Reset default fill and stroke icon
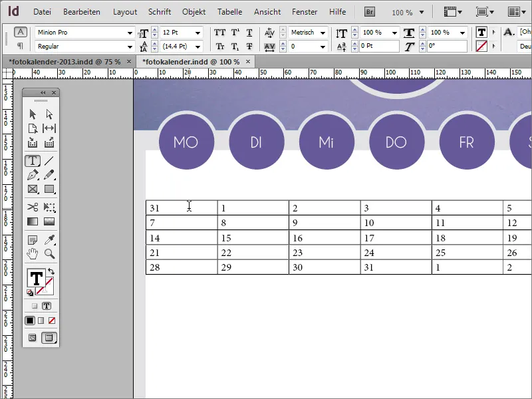 click(30, 293)
